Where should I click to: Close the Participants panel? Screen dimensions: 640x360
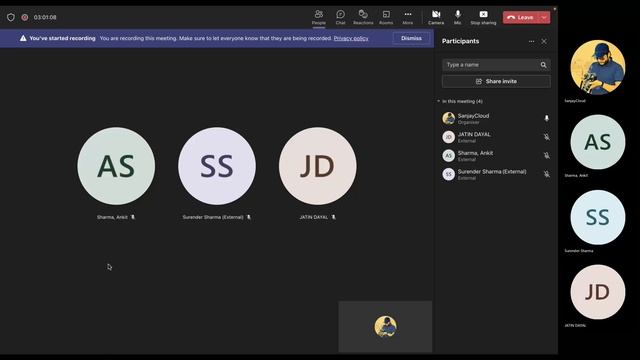544,41
